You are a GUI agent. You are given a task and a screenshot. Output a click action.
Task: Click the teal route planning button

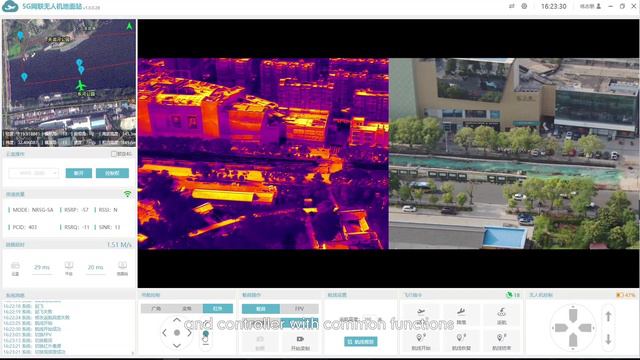360,341
